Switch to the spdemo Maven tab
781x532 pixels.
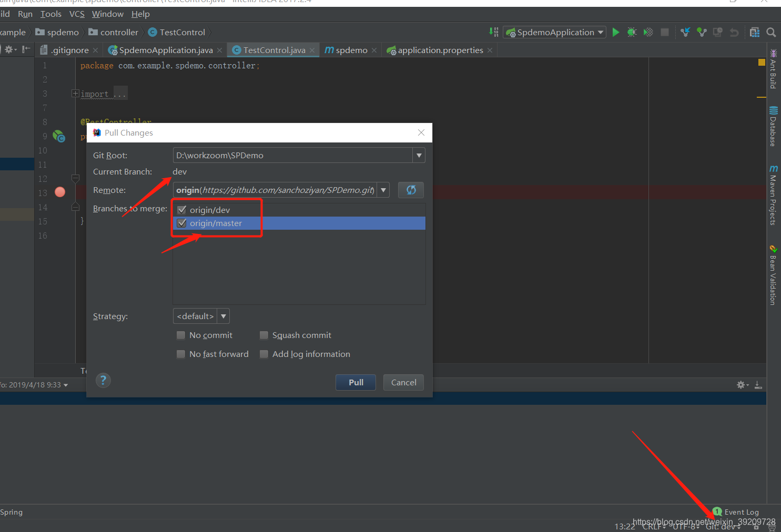(x=351, y=50)
